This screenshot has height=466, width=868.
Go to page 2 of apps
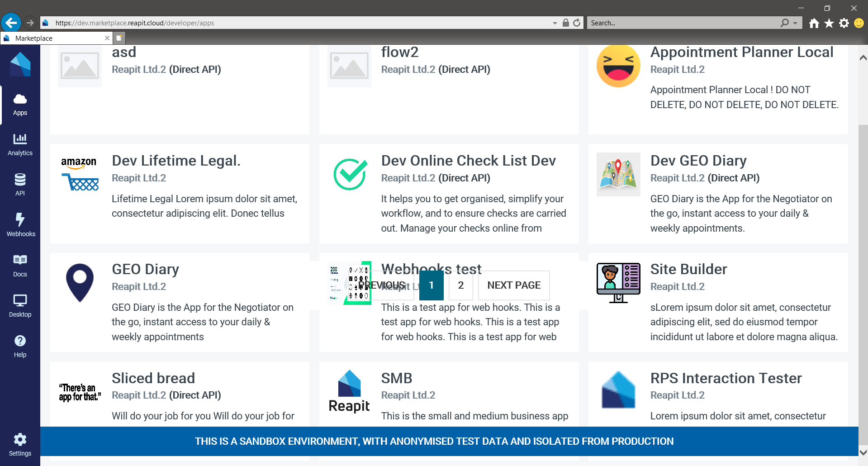(x=460, y=285)
